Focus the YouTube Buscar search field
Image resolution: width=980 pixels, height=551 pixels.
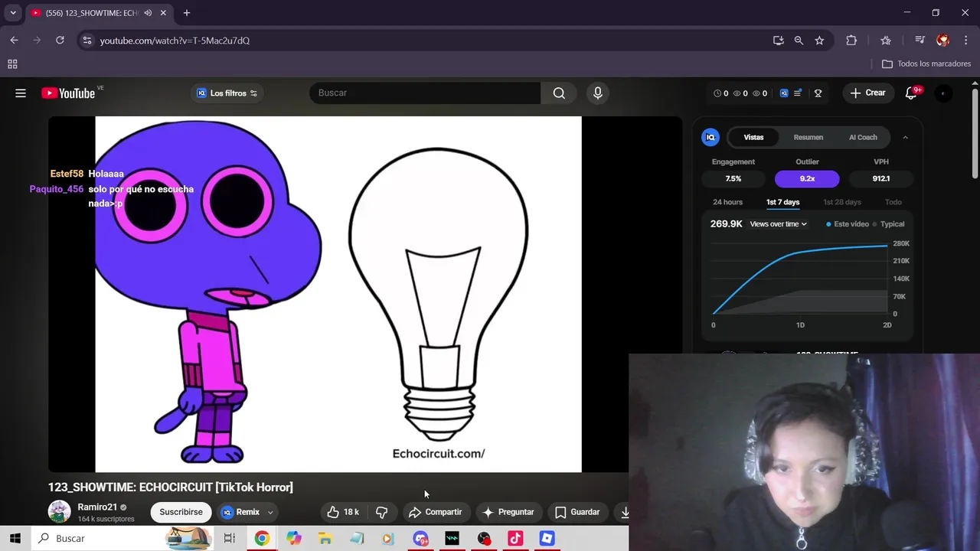coord(425,93)
